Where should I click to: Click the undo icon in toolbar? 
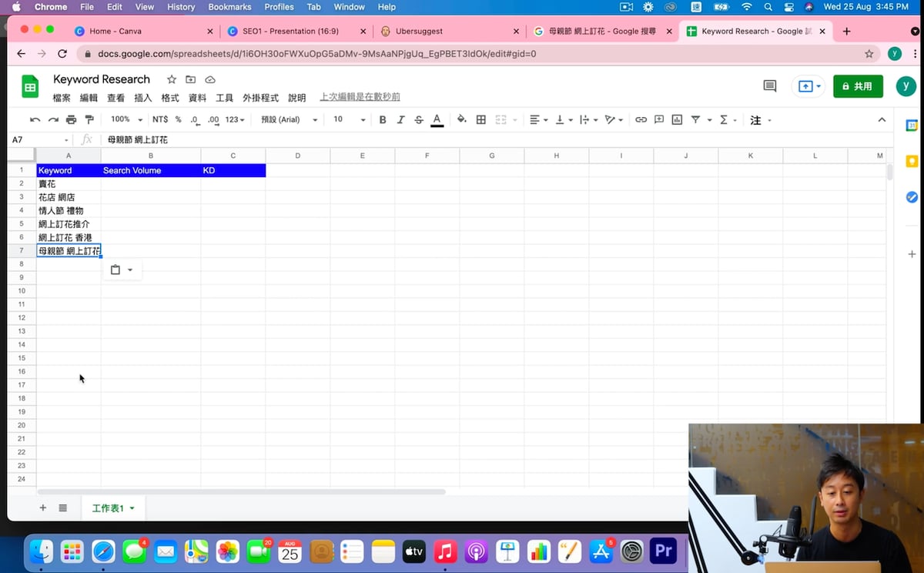35,120
